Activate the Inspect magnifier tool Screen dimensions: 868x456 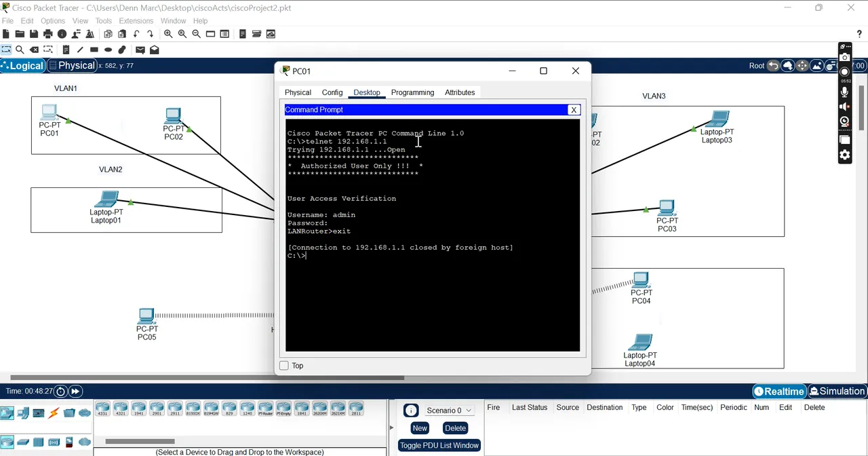(20, 50)
